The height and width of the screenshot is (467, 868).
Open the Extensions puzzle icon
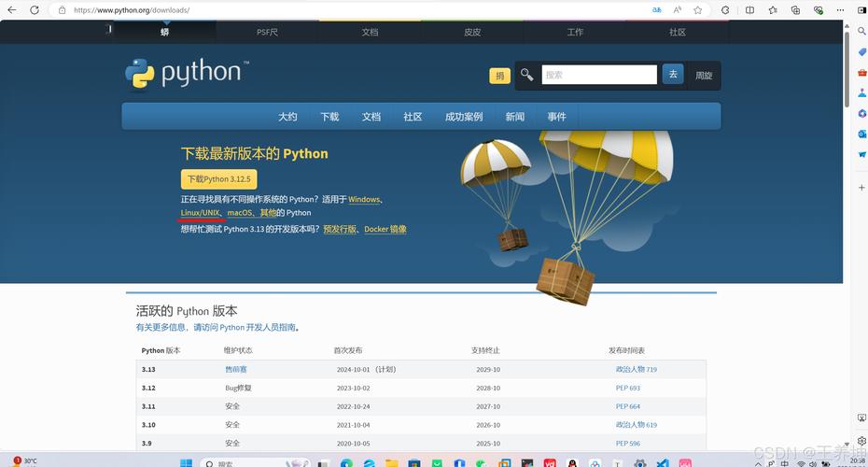[x=725, y=10]
